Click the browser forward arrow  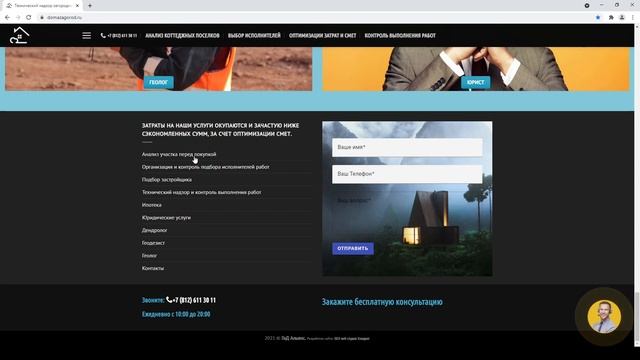coord(18,18)
